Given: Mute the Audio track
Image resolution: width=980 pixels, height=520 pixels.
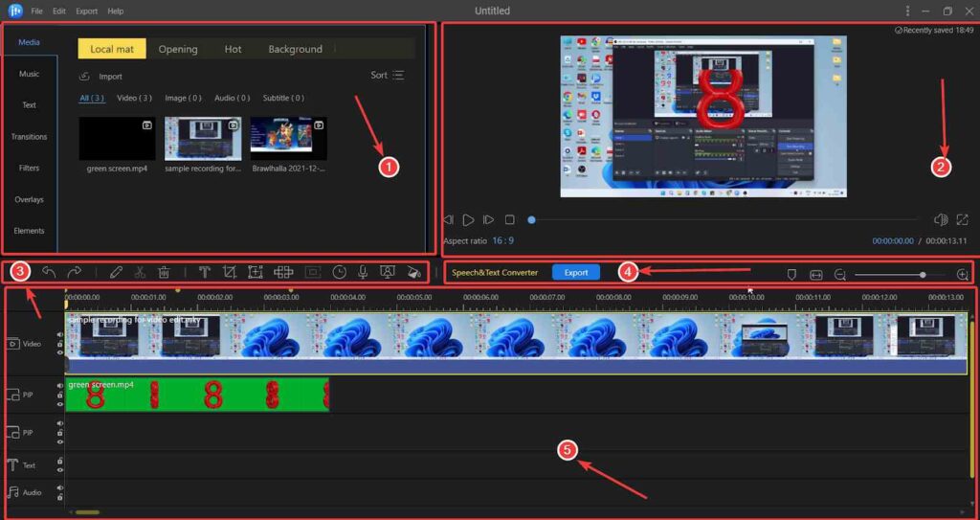Looking at the screenshot, I should [x=60, y=487].
